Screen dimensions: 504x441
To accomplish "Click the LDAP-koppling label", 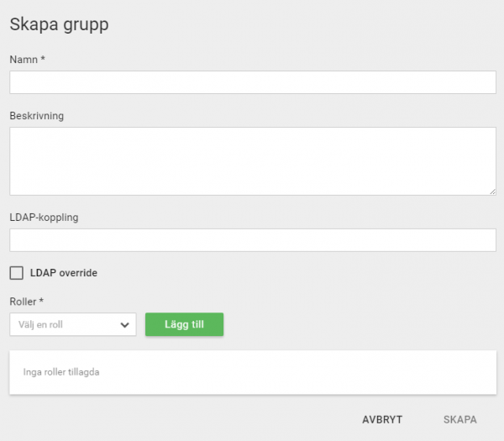I will [44, 218].
